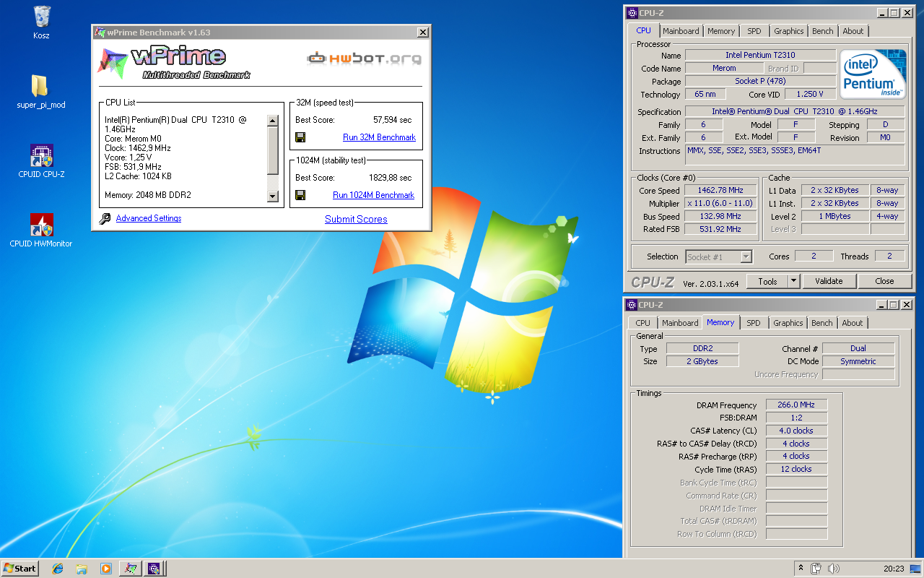Click the volume speaker tray icon
924x578 pixels.
click(834, 569)
